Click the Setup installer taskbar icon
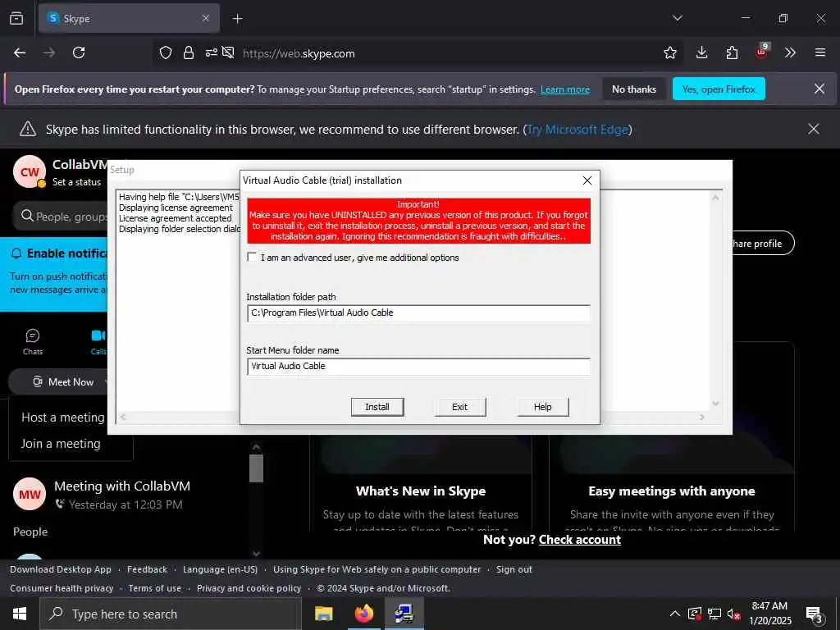The width and height of the screenshot is (840, 630). 404,614
